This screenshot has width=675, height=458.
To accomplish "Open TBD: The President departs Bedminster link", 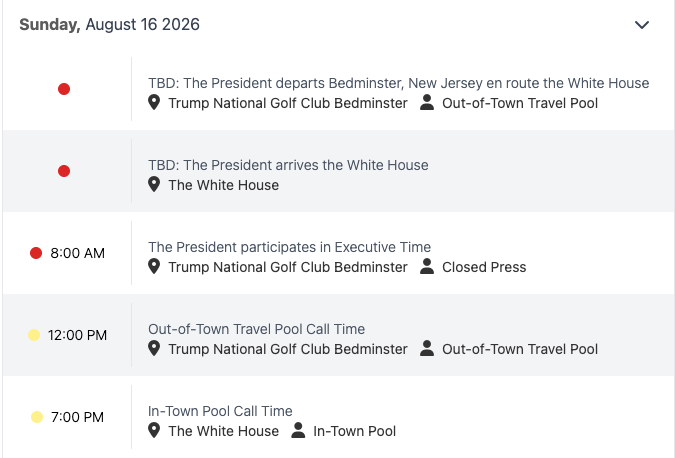I will coord(399,83).
